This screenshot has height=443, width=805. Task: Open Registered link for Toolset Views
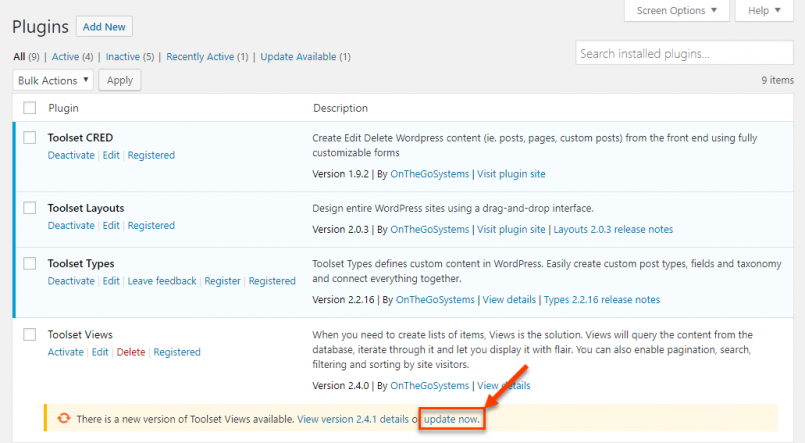177,352
